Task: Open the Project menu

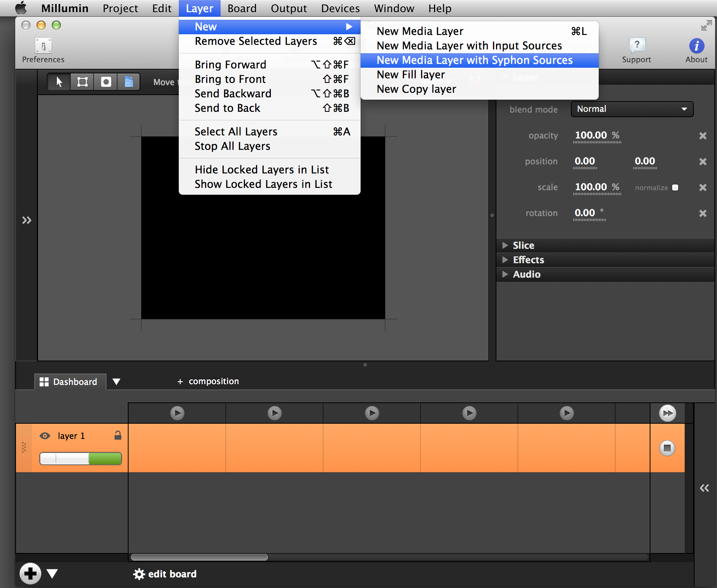Action: (120, 8)
